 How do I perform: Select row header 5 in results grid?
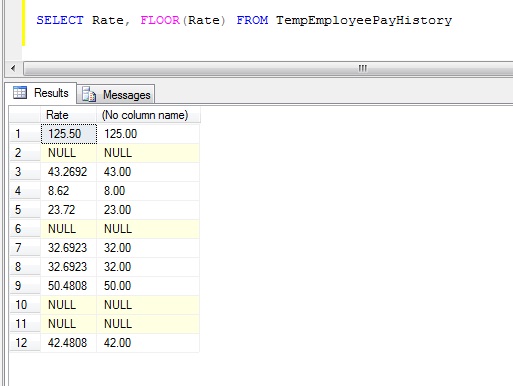[25, 210]
